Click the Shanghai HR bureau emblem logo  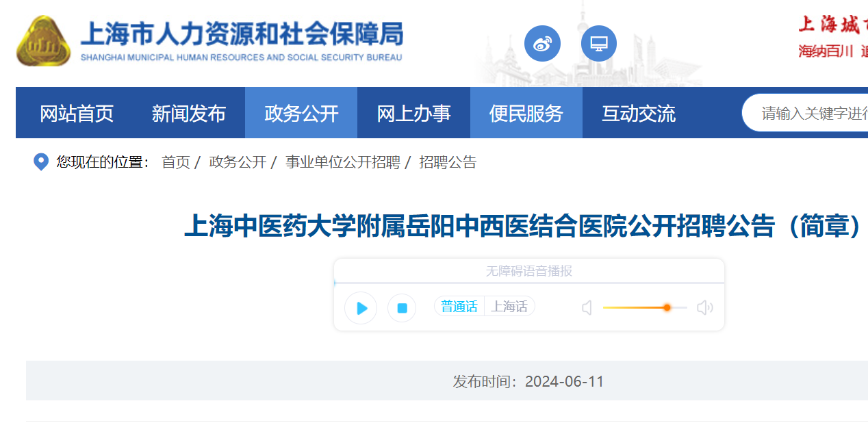44,41
